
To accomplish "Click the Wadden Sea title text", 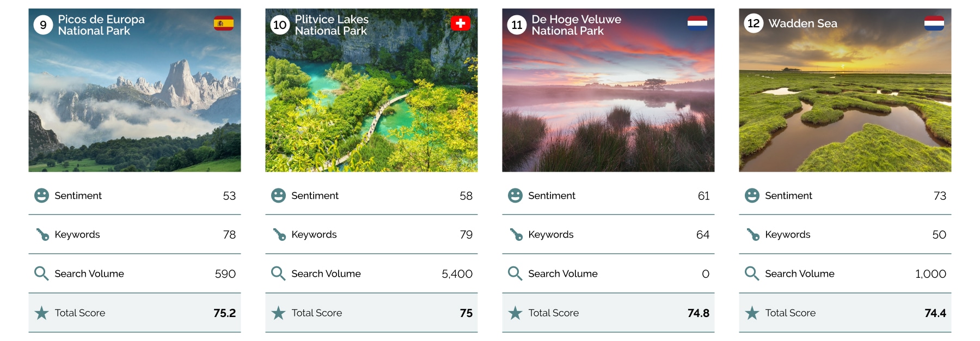I will pyautogui.click(x=803, y=23).
